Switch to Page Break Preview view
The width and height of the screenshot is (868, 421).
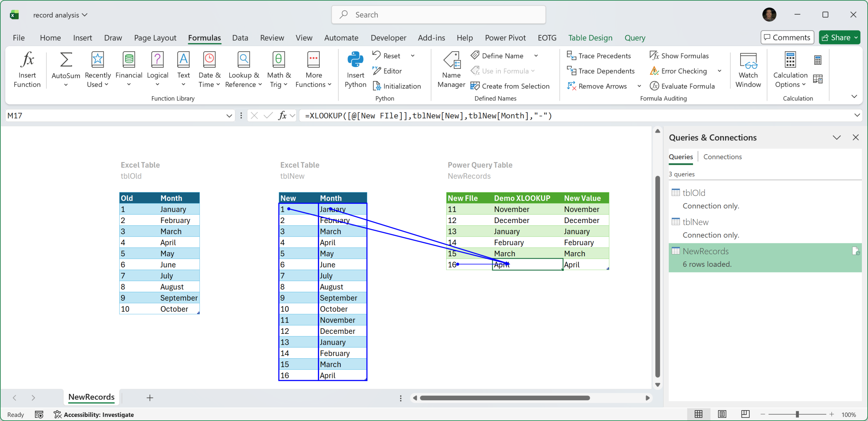745,414
